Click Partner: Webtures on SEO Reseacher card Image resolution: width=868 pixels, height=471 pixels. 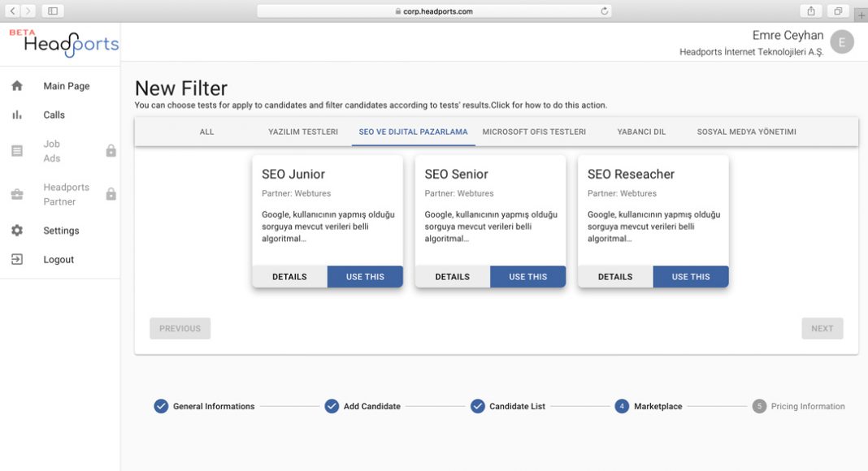[x=622, y=193]
